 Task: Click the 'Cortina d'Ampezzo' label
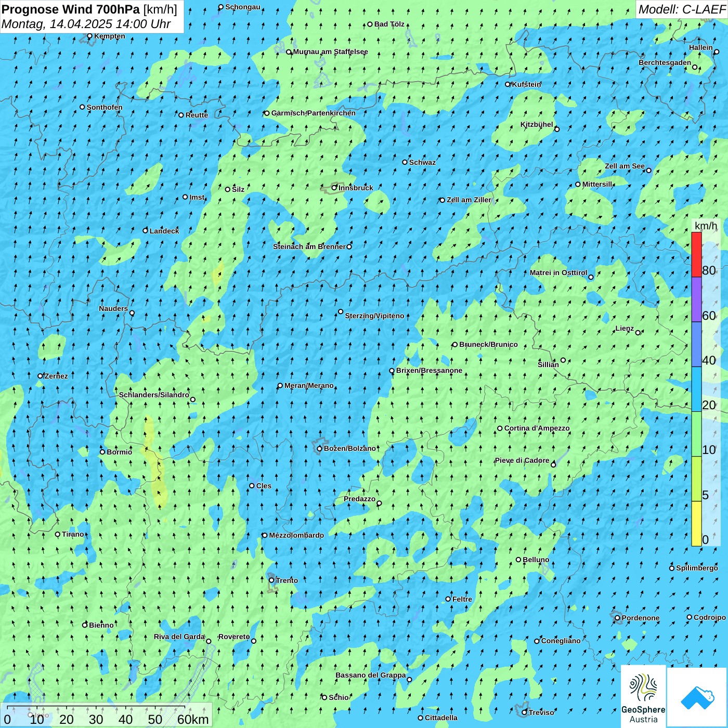click(x=537, y=428)
